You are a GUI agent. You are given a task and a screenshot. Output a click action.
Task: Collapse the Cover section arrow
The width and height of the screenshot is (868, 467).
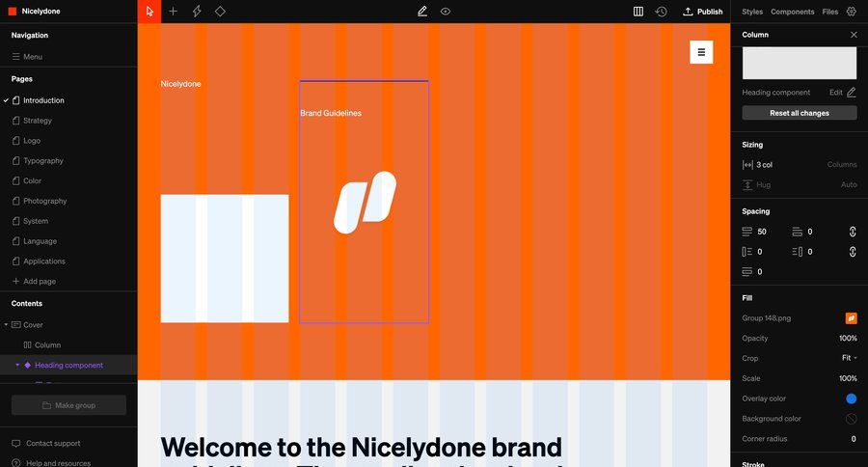(x=6, y=324)
